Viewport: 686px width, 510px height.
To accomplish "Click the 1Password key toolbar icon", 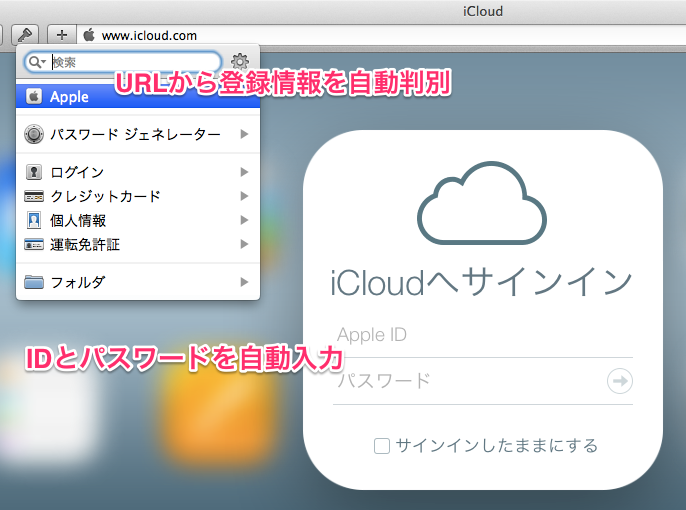I will pos(25,35).
